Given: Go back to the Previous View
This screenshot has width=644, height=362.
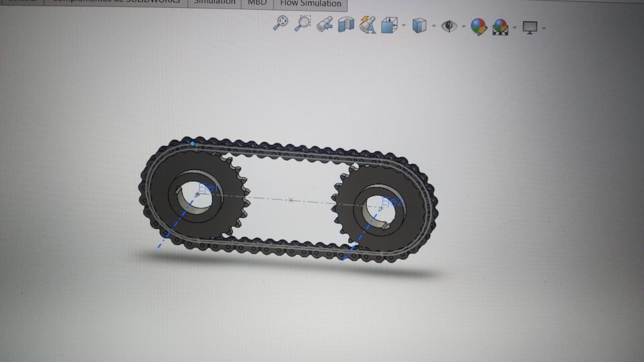Looking at the screenshot, I should (x=325, y=24).
